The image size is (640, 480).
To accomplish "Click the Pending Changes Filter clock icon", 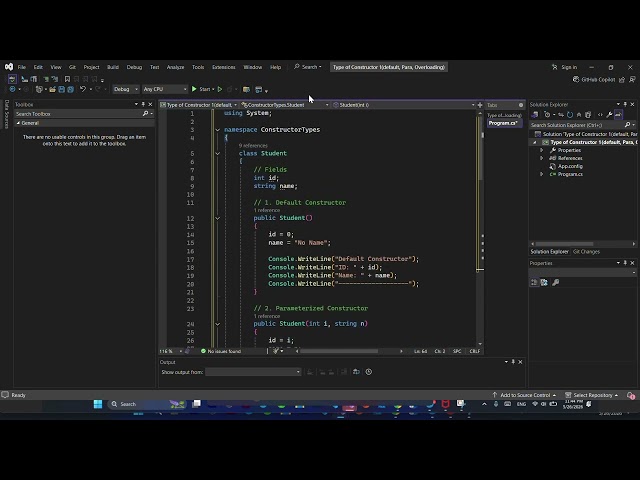I will (x=547, y=115).
